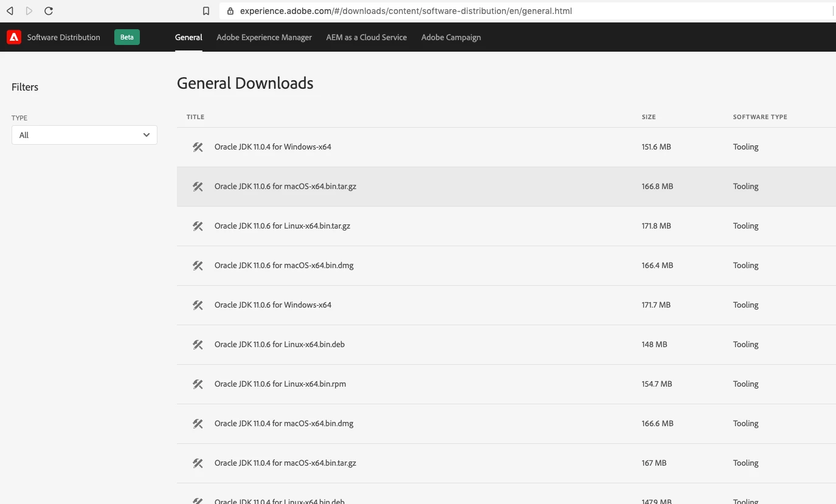836x504 pixels.
Task: Open Oracle JDK 11.0.6 for macOS-x64.bin.dmg
Action: pos(284,265)
